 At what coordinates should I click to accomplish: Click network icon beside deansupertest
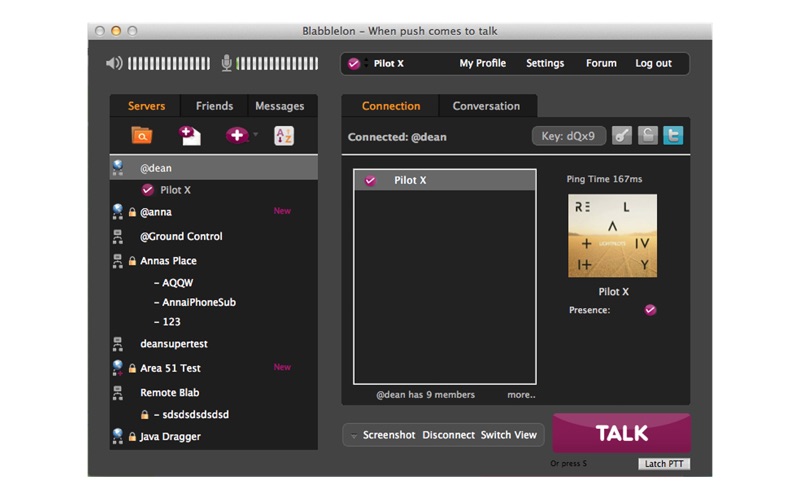click(x=118, y=344)
